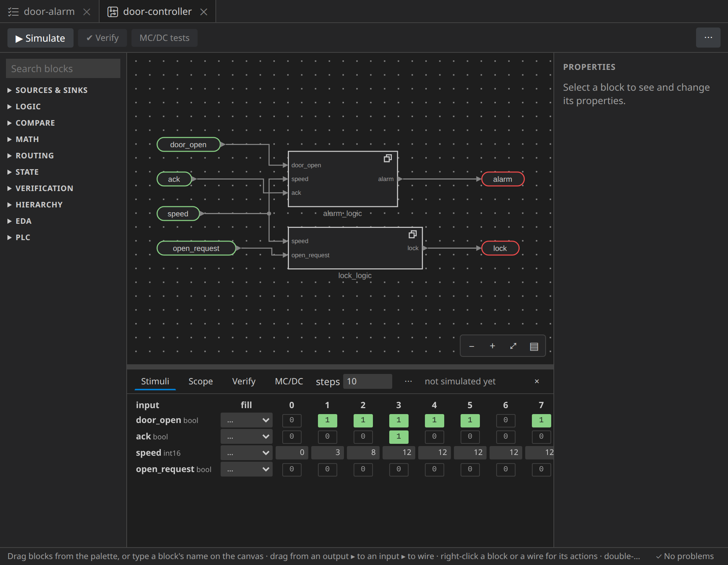Toggle ack value at step 5
728x565 pixels.
[x=470, y=436]
